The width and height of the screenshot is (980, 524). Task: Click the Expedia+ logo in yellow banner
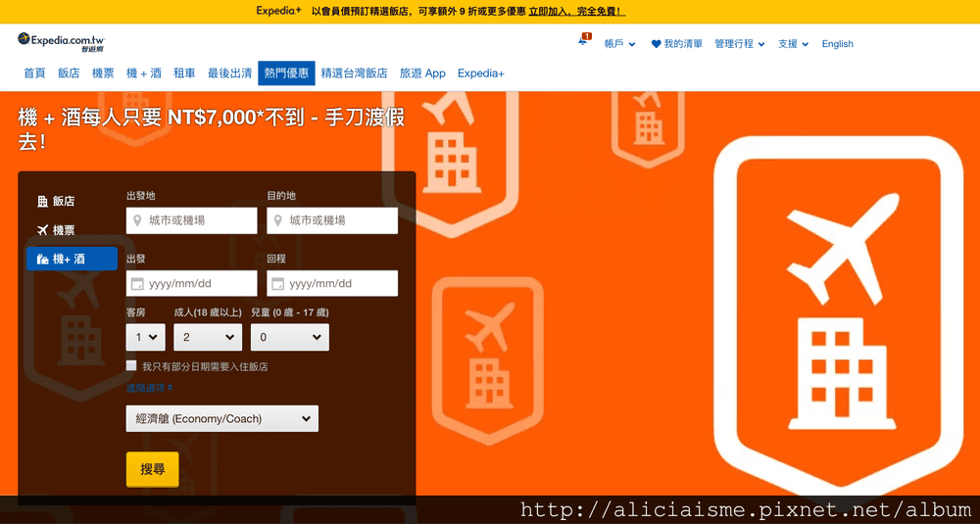pos(278,11)
